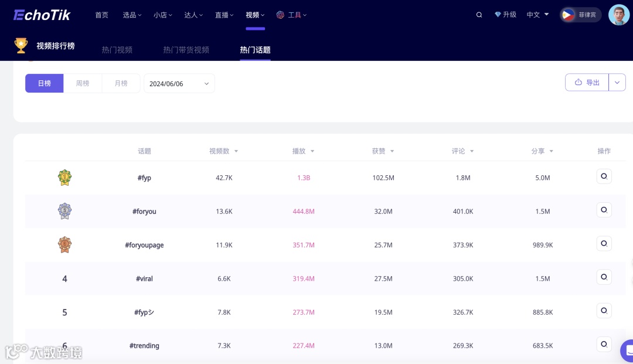This screenshot has width=633, height=364.
Task: Click 升级 upgrade link
Action: pyautogui.click(x=509, y=15)
